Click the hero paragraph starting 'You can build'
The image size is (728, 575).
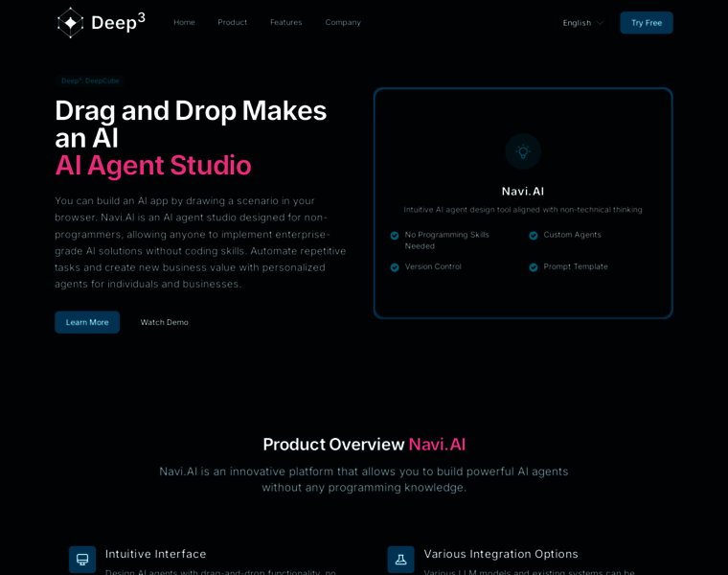point(200,242)
